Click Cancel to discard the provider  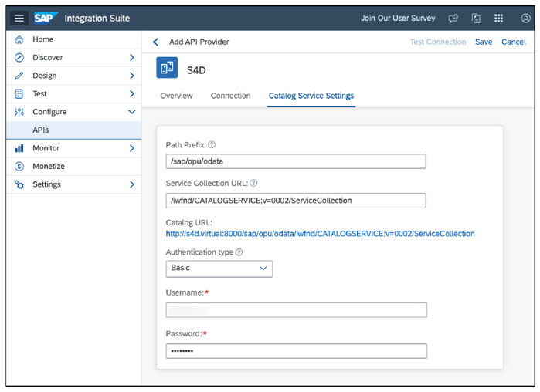point(514,42)
